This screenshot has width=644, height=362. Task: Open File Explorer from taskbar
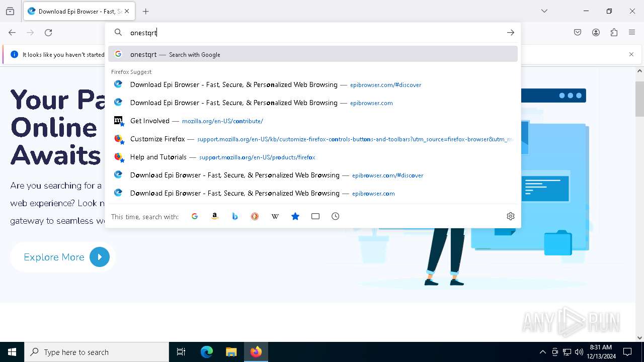231,352
